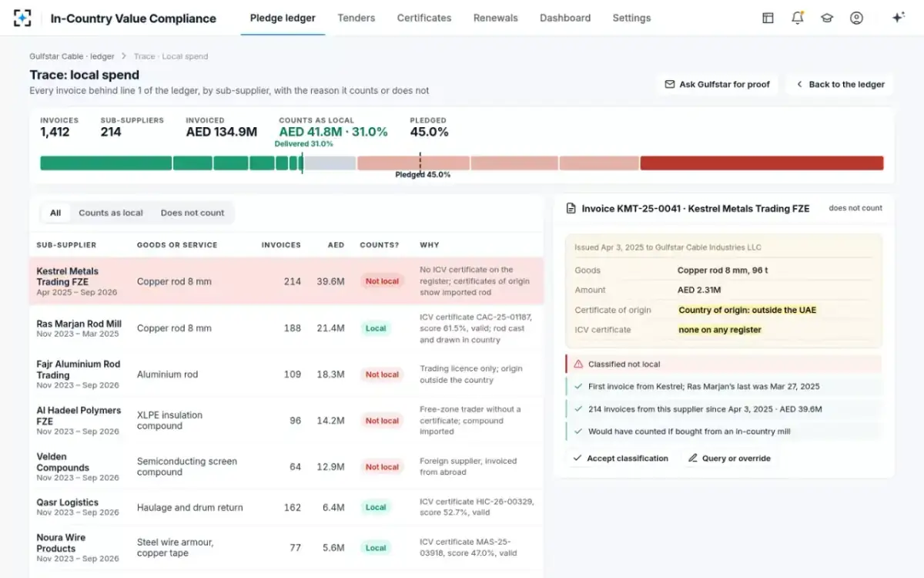Click the Pledged 45.0% stat
The image size is (924, 578).
tap(429, 132)
